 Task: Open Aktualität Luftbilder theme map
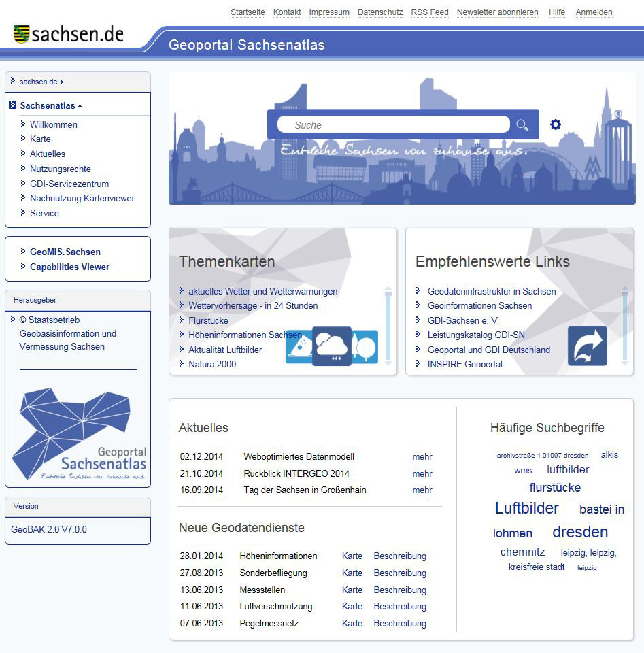click(225, 350)
